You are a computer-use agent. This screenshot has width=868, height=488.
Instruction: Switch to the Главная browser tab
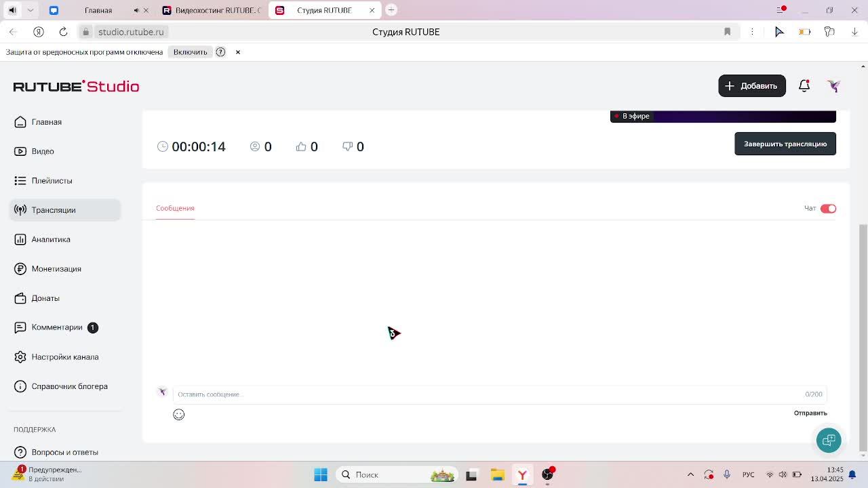pyautogui.click(x=98, y=10)
